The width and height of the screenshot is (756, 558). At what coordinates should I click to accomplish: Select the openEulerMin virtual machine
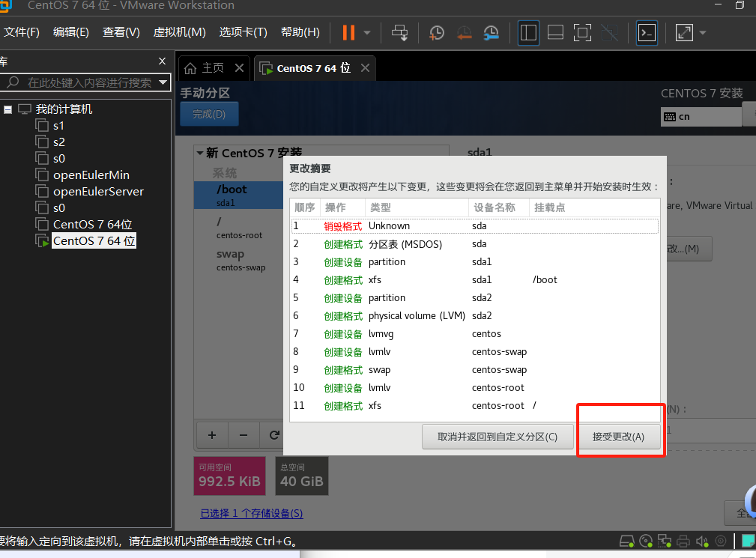[x=91, y=175]
